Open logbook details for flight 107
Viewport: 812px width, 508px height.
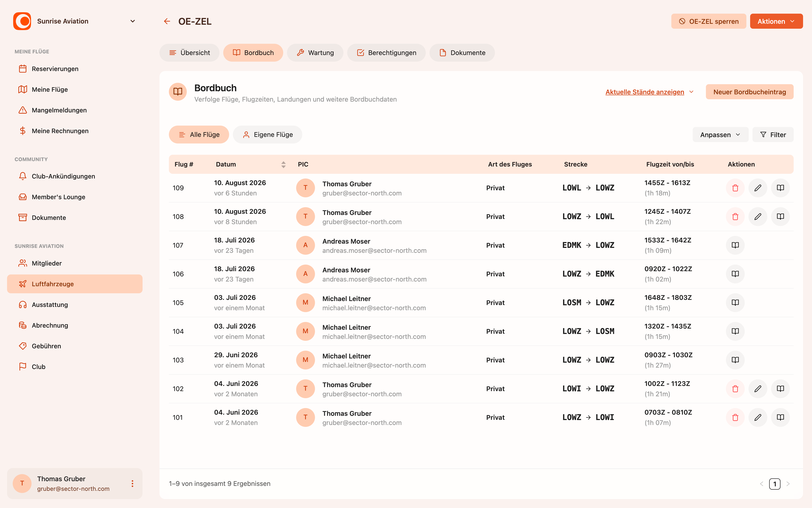click(735, 245)
